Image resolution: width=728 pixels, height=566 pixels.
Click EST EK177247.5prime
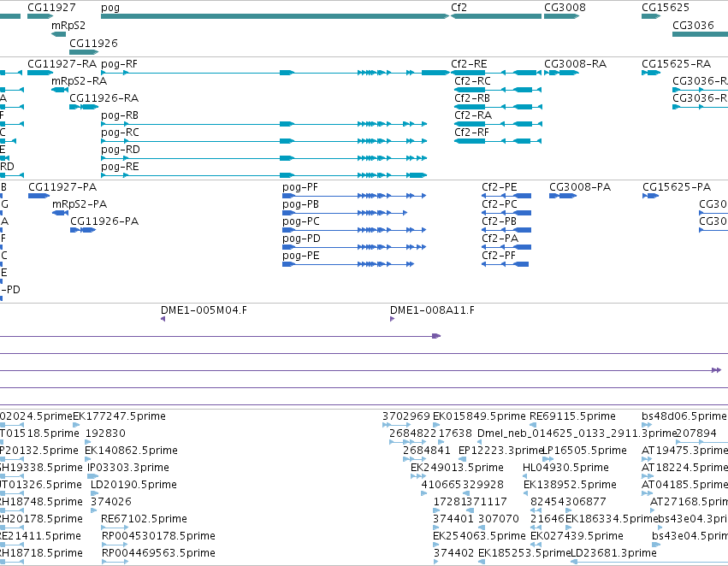click(76, 424)
